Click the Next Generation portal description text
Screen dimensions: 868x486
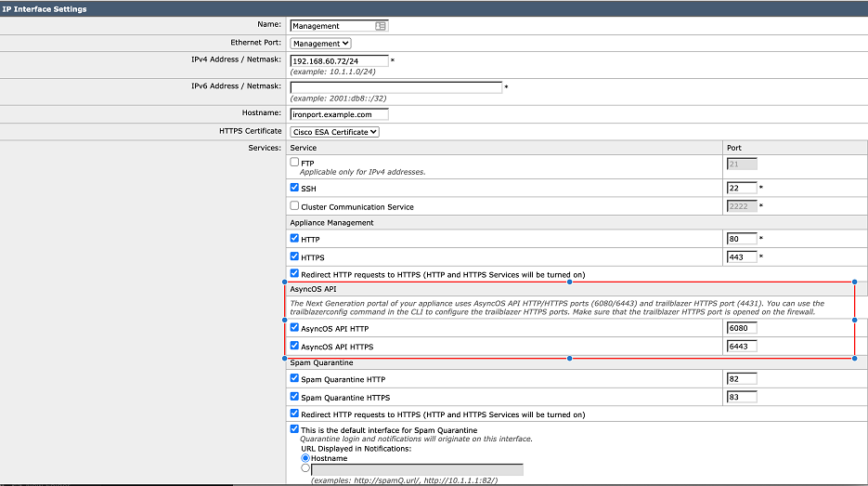(x=557, y=308)
